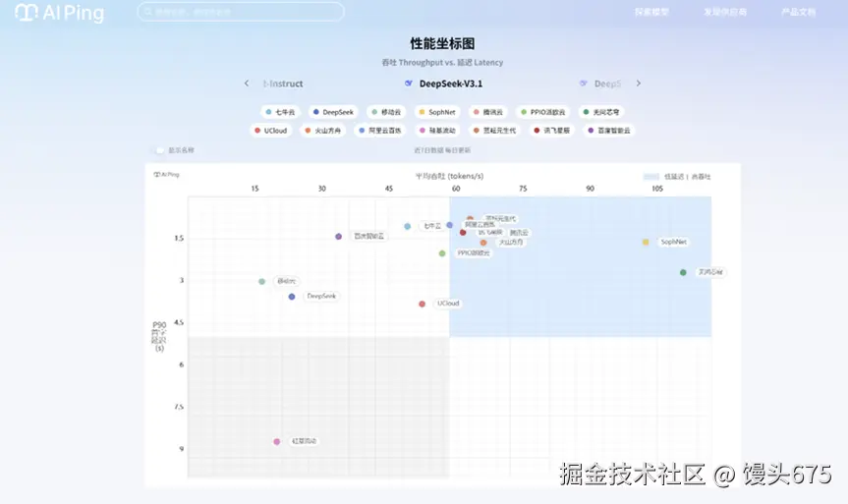Toggle the 显示名称 switch

point(159,150)
